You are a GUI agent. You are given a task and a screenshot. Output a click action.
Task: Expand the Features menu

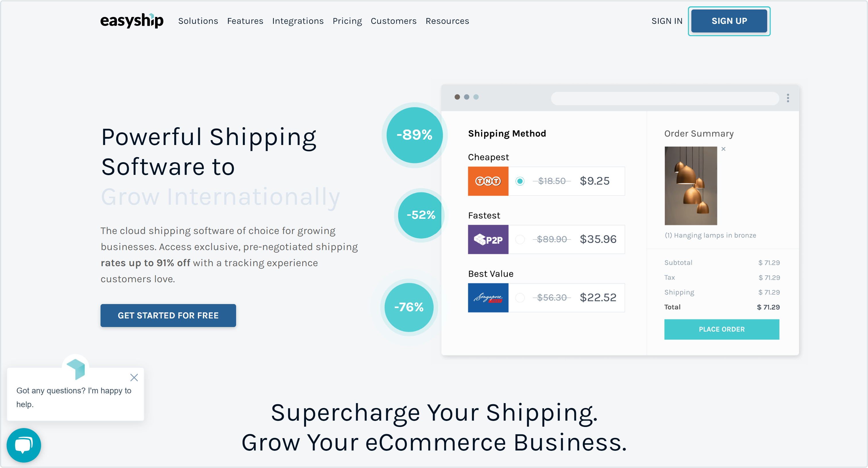point(245,21)
